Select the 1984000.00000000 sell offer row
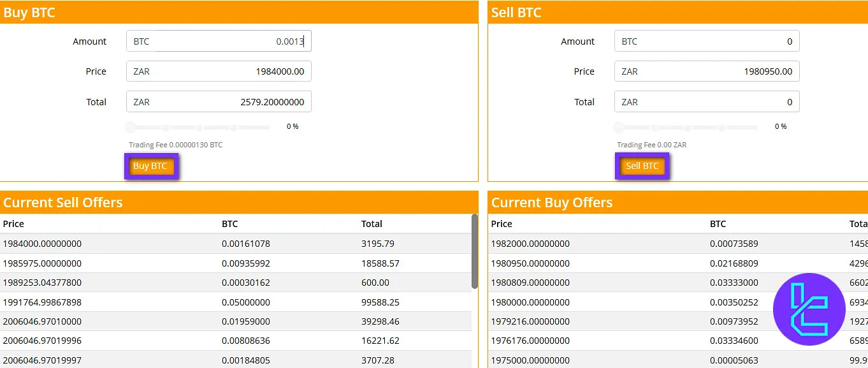This screenshot has height=368, width=868. pyautogui.click(x=236, y=244)
